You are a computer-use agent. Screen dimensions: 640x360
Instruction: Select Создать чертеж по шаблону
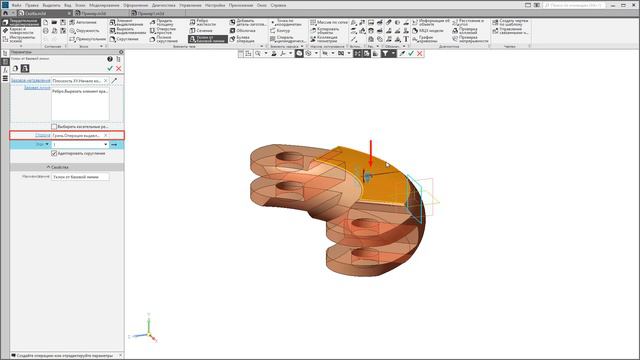pyautogui.click(x=510, y=22)
